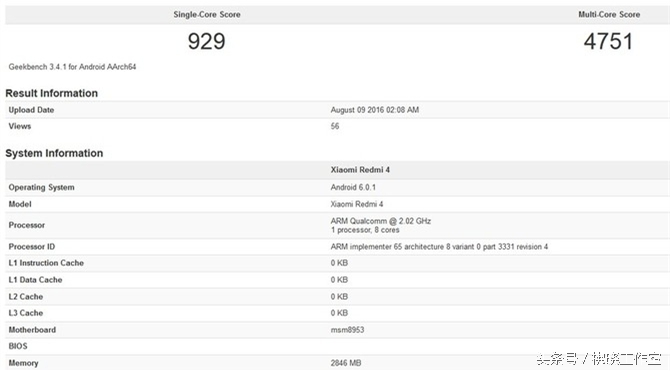Click the multi-core score value 4751

point(608,41)
